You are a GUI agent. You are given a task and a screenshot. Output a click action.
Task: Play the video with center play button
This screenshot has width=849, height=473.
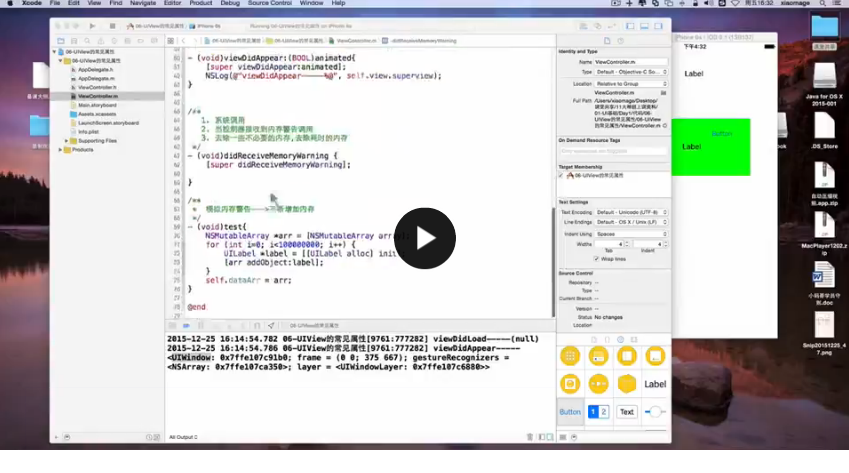[424, 238]
